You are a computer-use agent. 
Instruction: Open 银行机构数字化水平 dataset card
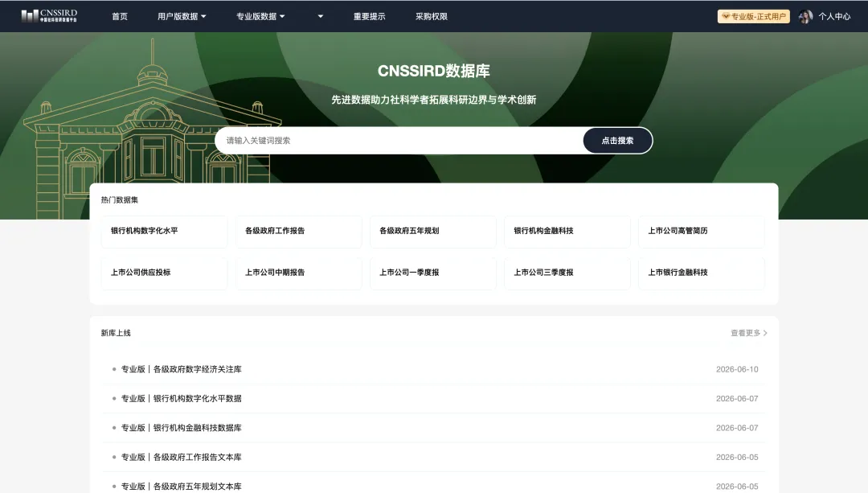(x=165, y=231)
